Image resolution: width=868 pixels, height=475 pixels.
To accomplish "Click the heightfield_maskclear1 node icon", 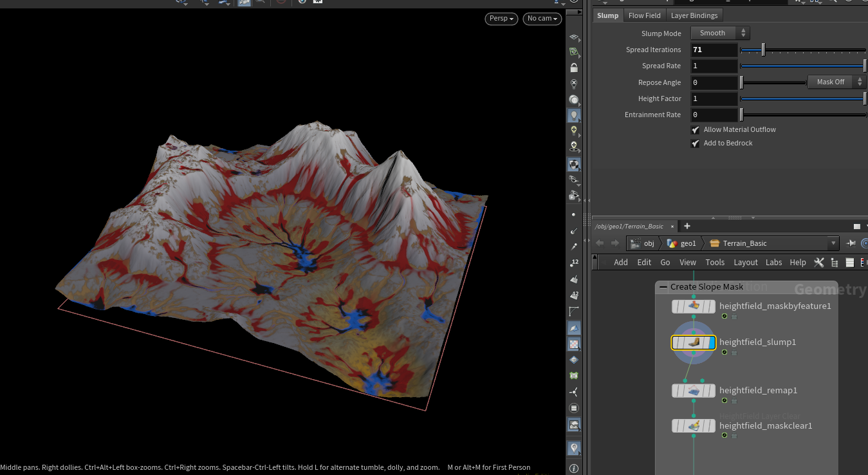I will click(x=694, y=426).
